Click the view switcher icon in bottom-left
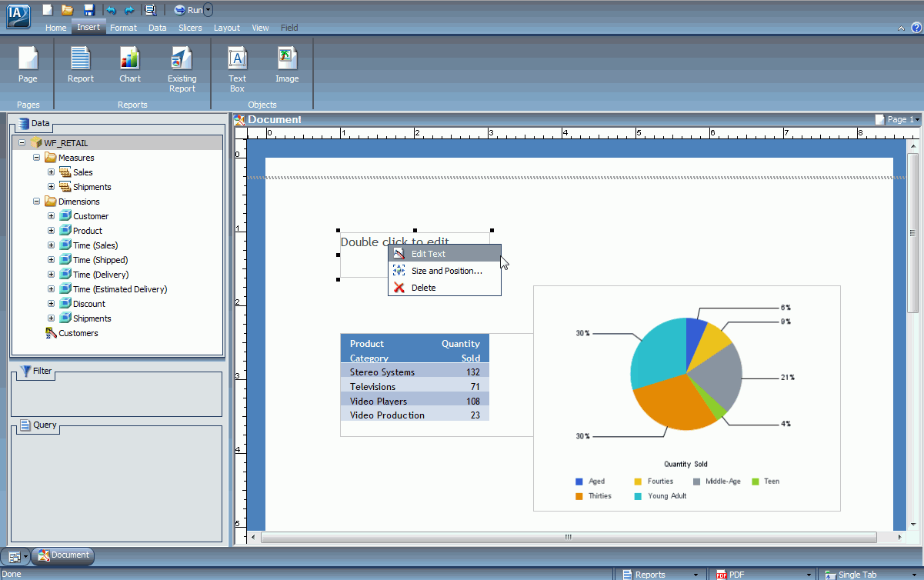 coord(14,555)
